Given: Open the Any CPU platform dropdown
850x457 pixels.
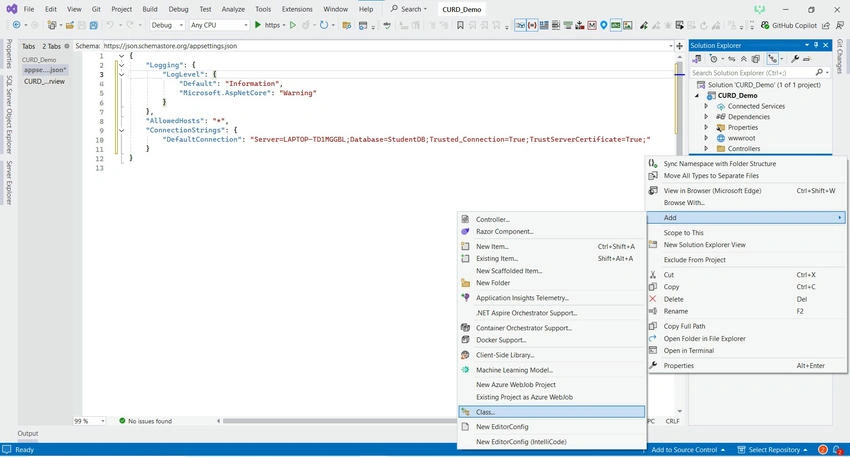Looking at the screenshot, I should click(219, 25).
